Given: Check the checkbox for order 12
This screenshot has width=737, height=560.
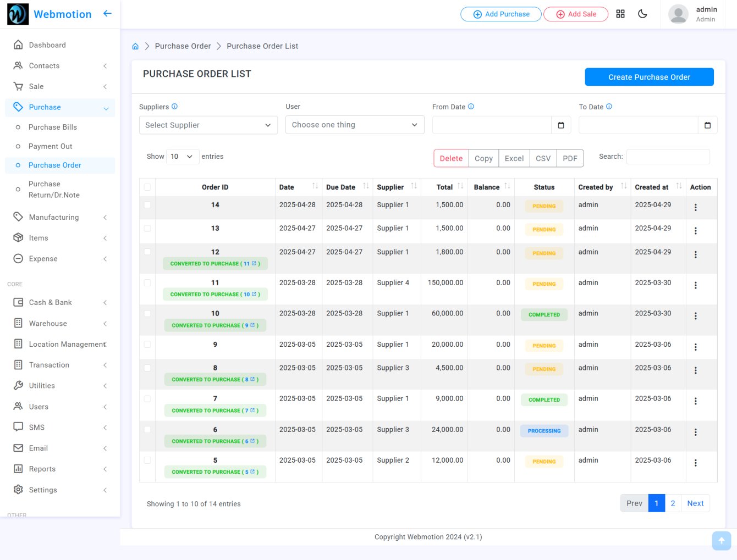Looking at the screenshot, I should (147, 253).
